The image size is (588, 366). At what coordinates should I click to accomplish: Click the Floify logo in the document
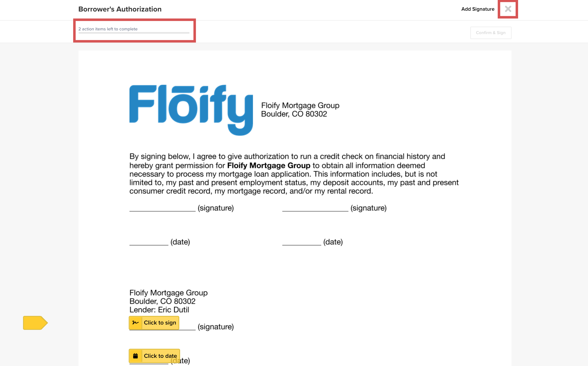pos(190,109)
